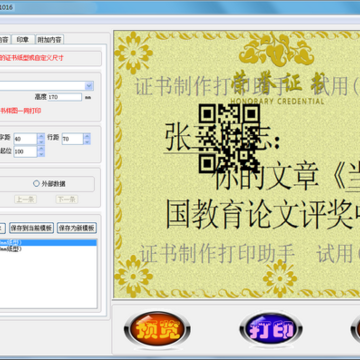The width and height of the screenshot is (360, 360).
Task: Increase the 字距 value with up arrow
Action: 41,136
